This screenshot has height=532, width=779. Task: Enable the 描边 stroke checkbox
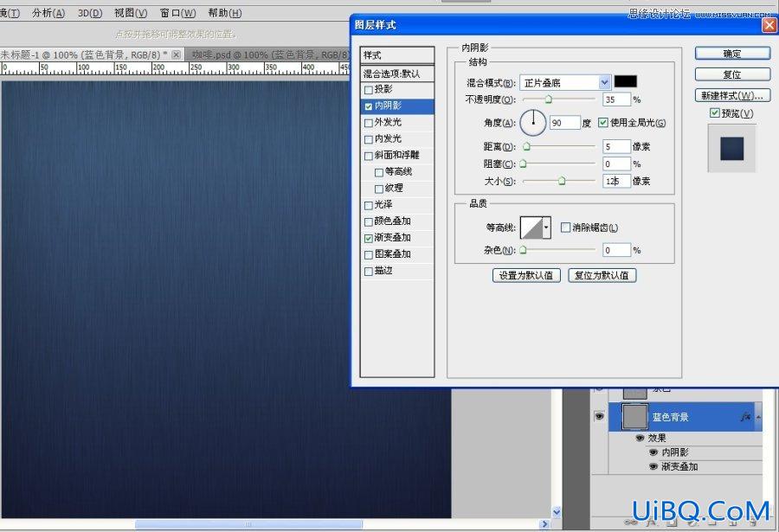(368, 272)
